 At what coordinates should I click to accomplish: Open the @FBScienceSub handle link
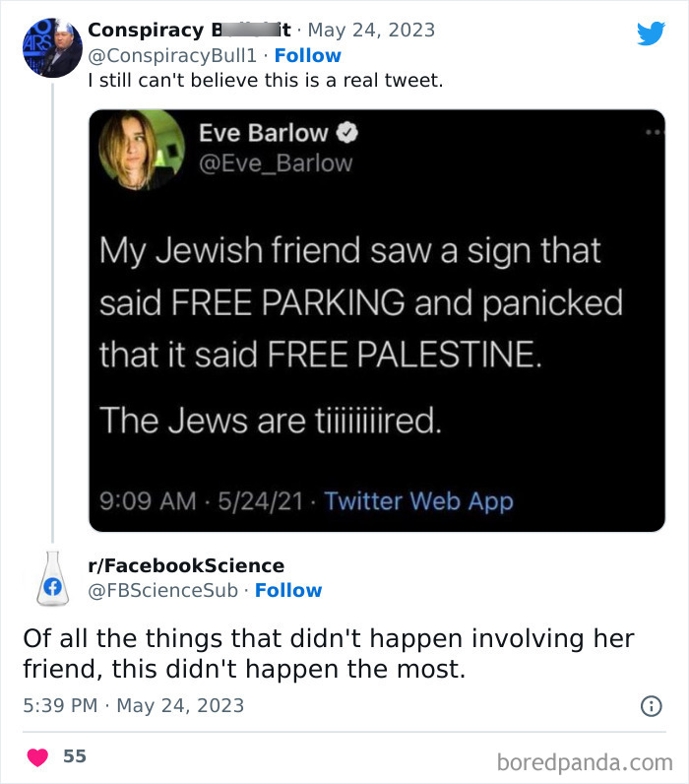[x=164, y=590]
